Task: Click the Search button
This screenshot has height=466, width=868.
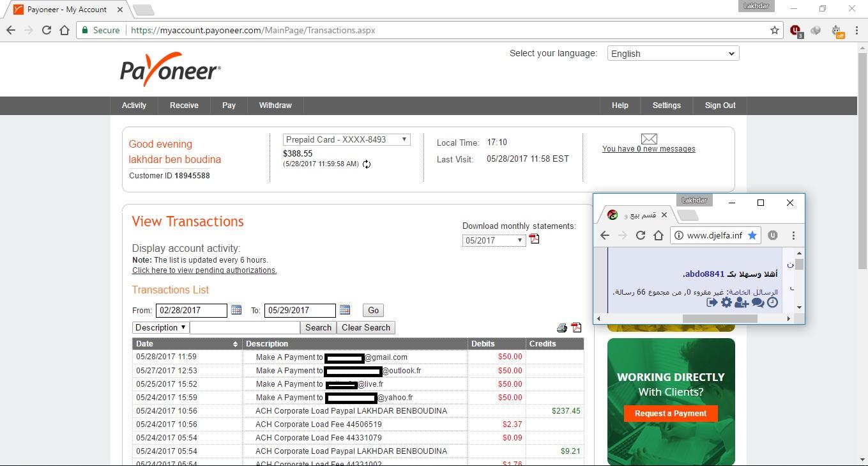Action: pos(318,327)
